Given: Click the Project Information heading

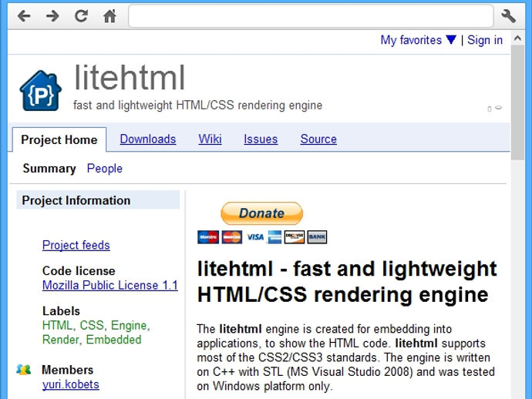Looking at the screenshot, I should [76, 200].
